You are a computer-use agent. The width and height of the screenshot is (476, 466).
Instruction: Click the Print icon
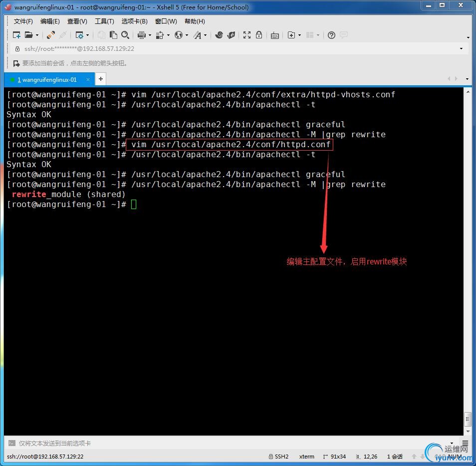142,35
